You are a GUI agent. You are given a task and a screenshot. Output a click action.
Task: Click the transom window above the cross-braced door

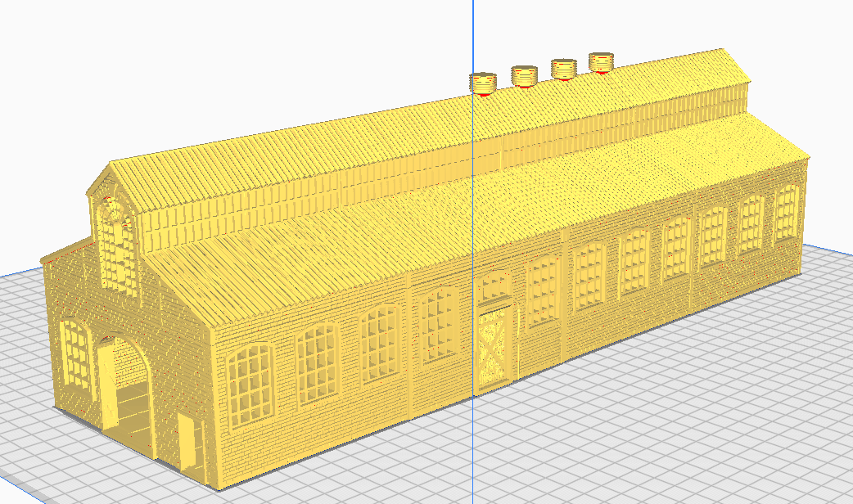click(x=494, y=286)
